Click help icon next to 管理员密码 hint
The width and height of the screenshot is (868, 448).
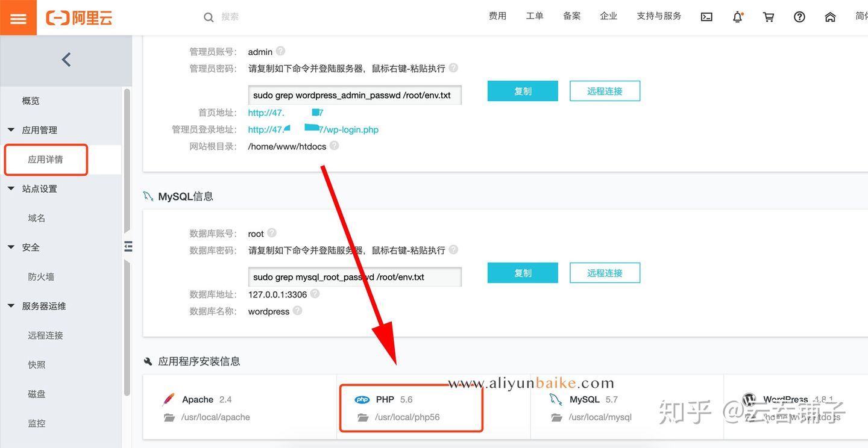453,68
